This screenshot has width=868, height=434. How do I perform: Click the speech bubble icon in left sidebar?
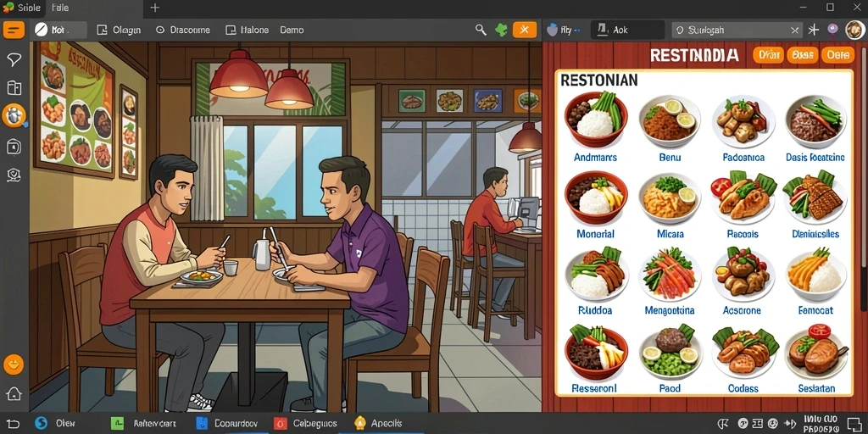click(14, 60)
